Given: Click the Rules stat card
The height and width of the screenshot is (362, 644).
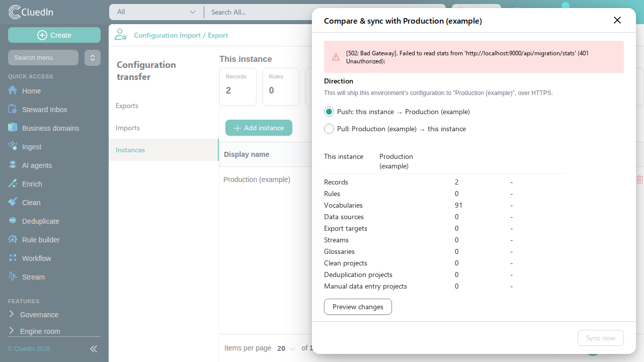Looking at the screenshot, I should tap(281, 87).
